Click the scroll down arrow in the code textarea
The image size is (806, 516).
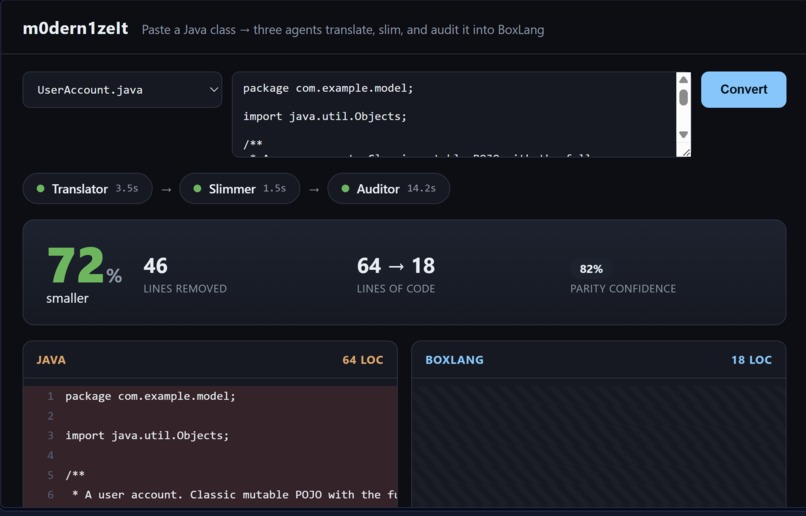[x=683, y=135]
